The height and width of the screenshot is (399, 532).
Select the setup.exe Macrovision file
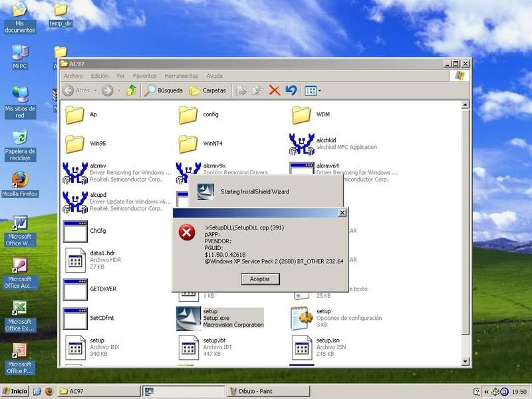pyautogui.click(x=220, y=319)
